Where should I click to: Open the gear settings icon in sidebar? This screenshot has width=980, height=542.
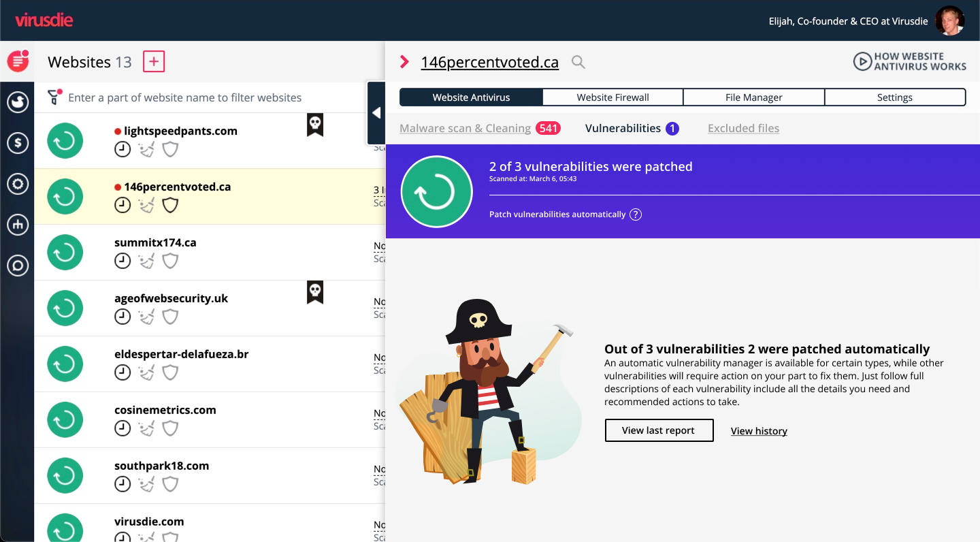[x=18, y=183]
